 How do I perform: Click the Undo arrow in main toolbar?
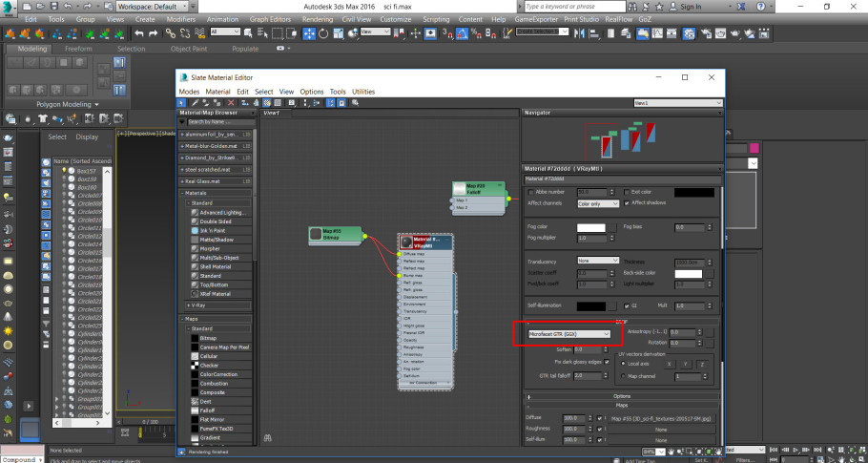[x=139, y=33]
